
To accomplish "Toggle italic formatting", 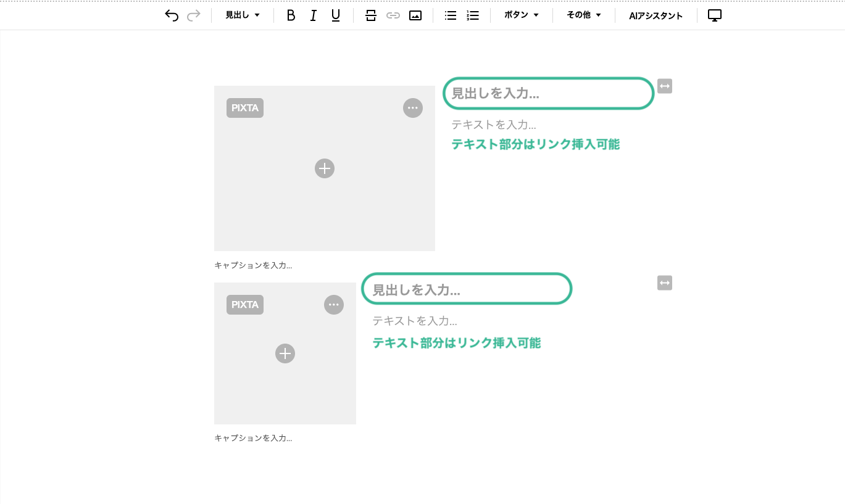I will 314,15.
